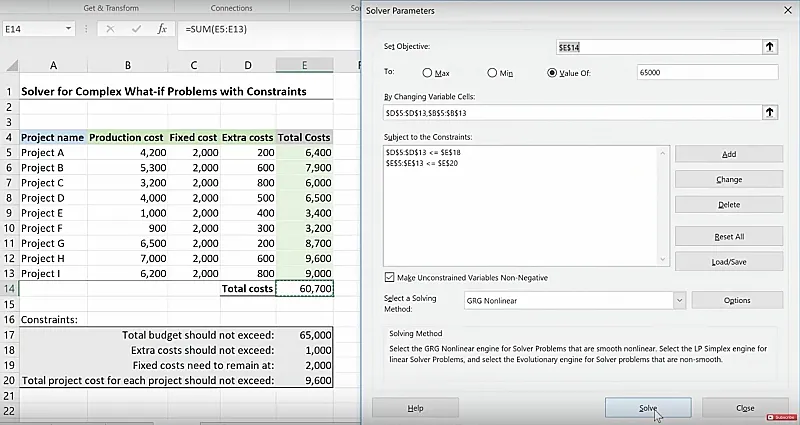The height and width of the screenshot is (425, 800).
Task: Open the Solving Method dropdown
Action: point(679,300)
